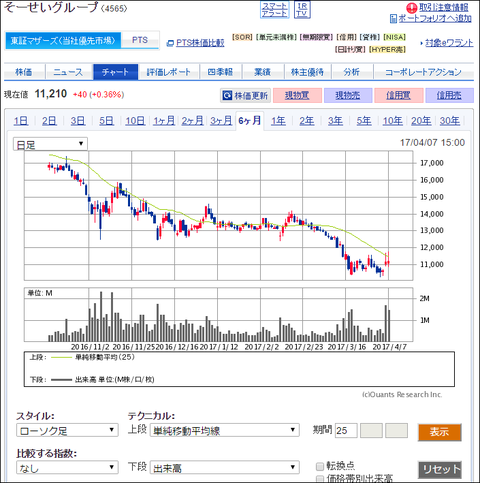The height and width of the screenshot is (483, 480).
Task: Select the 3年 chart period
Action: pos(335,121)
